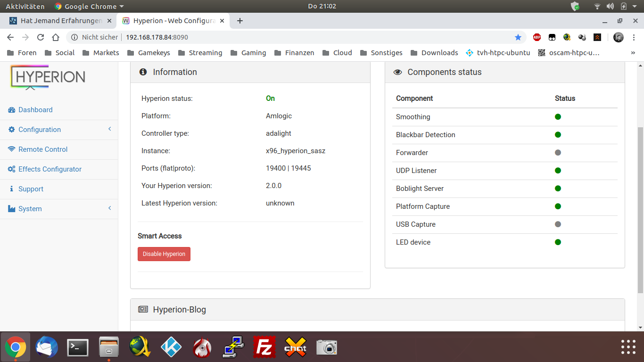Open the Sonstiges bookmark folder
The height and width of the screenshot is (362, 644).
(381, 53)
